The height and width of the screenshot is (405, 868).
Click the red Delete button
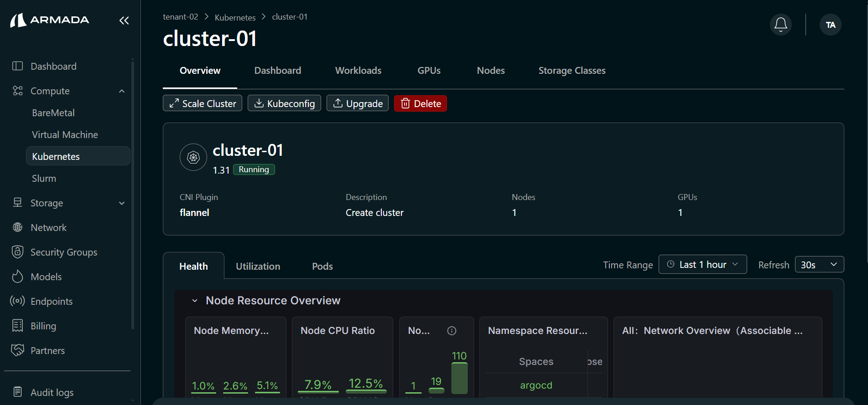pos(421,103)
